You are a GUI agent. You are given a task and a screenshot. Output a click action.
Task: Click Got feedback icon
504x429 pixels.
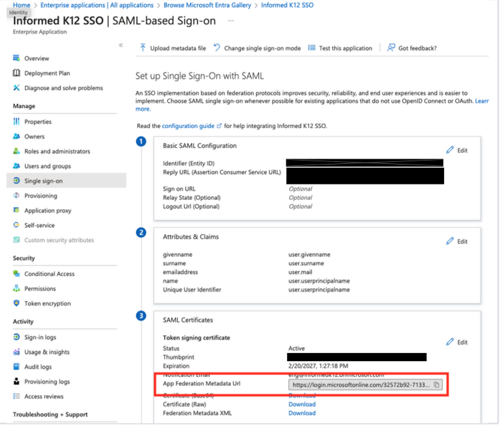pos(391,48)
